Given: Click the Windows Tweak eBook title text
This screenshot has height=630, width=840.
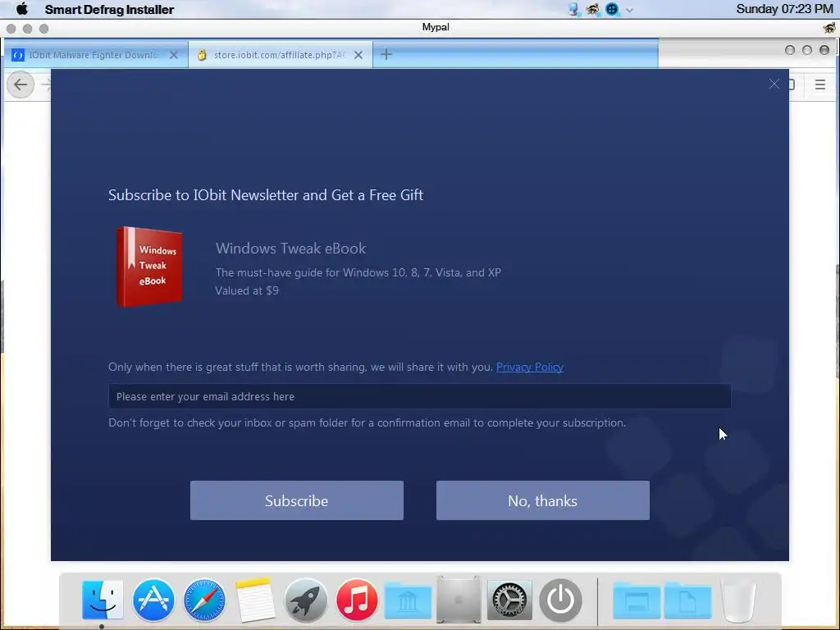Looking at the screenshot, I should pos(291,249).
